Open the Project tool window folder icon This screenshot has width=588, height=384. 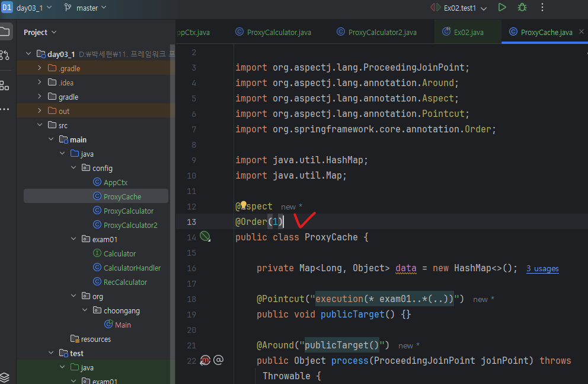[x=5, y=32]
